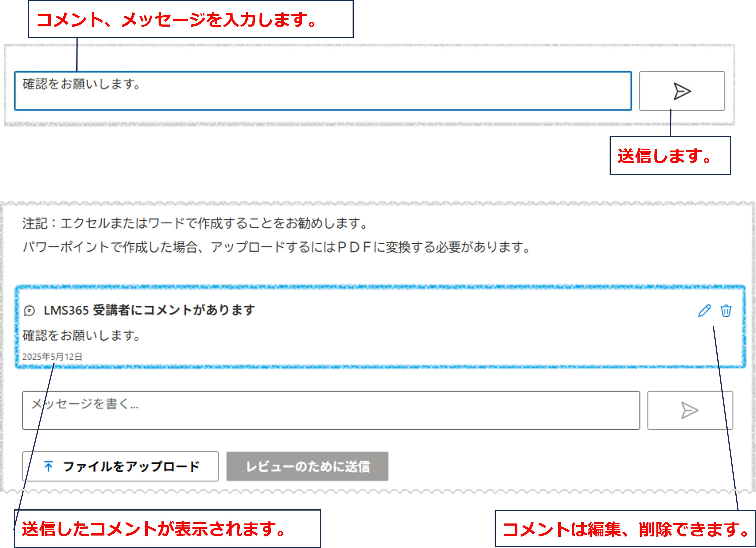Click the レビューのために送信 button
Viewport: 756px width, 548px height.
[307, 466]
